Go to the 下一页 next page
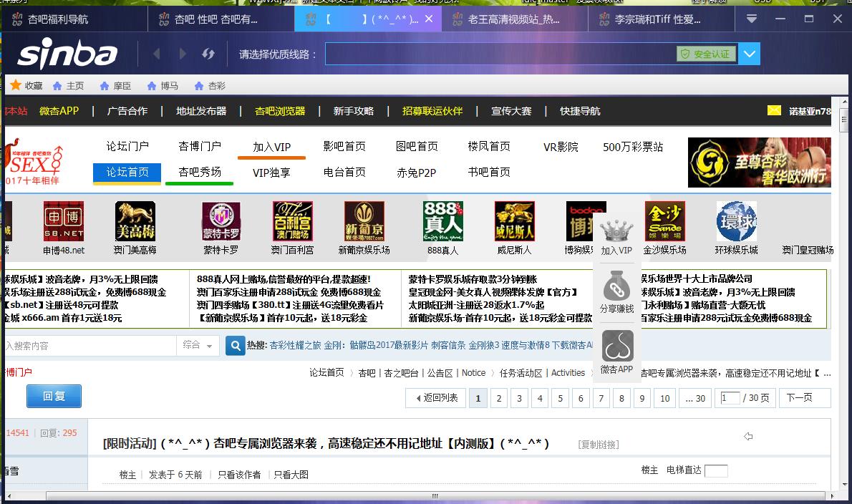 coord(799,398)
